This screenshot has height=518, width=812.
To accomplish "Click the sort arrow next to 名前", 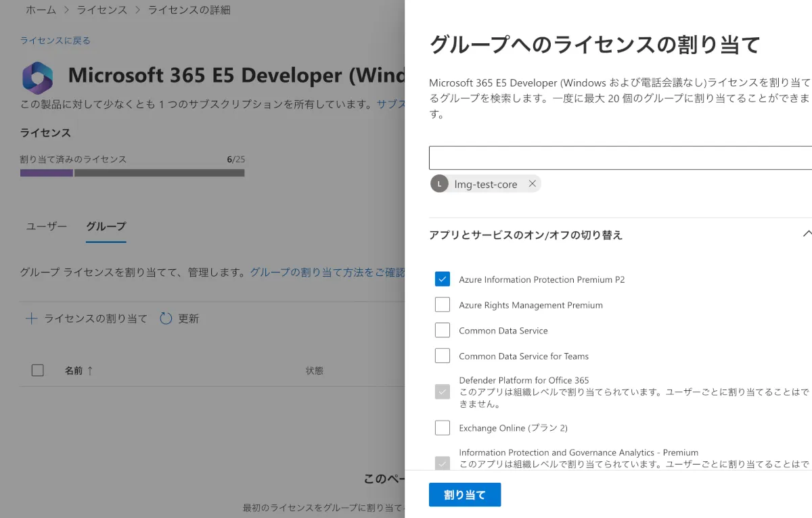I will tap(90, 371).
